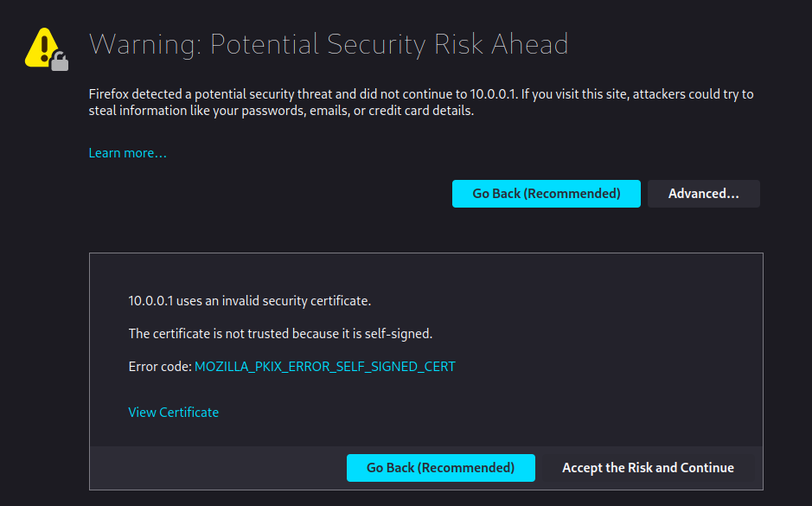
Task: Click the "Warning:" word in the page heading
Action: click(x=144, y=43)
